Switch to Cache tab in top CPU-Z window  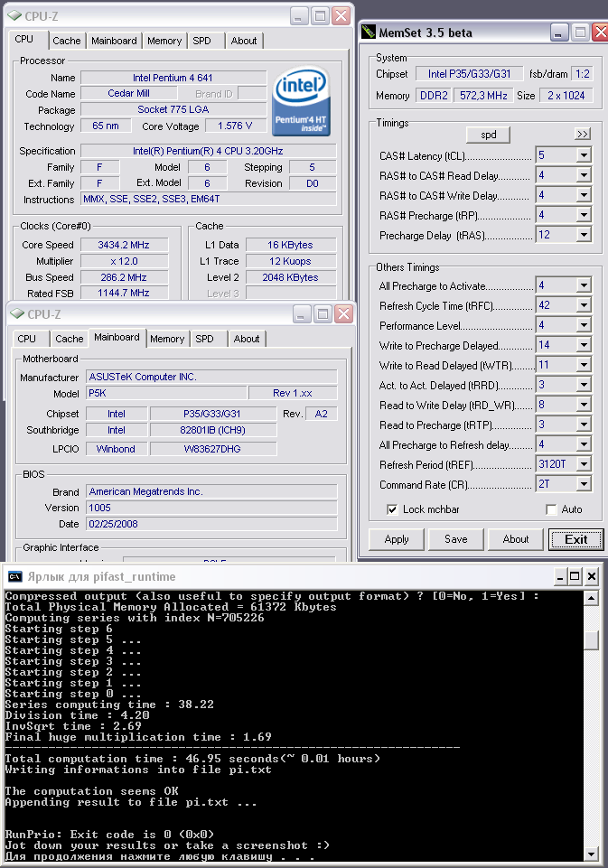coord(67,41)
